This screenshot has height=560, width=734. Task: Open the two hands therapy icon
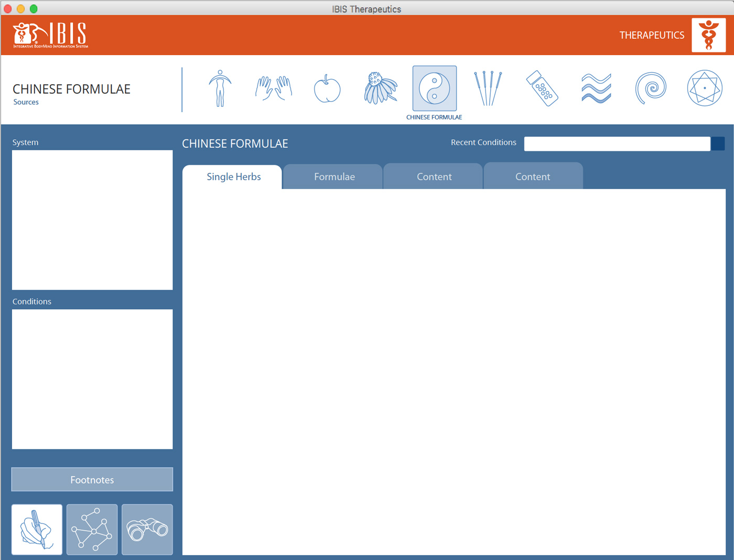274,89
